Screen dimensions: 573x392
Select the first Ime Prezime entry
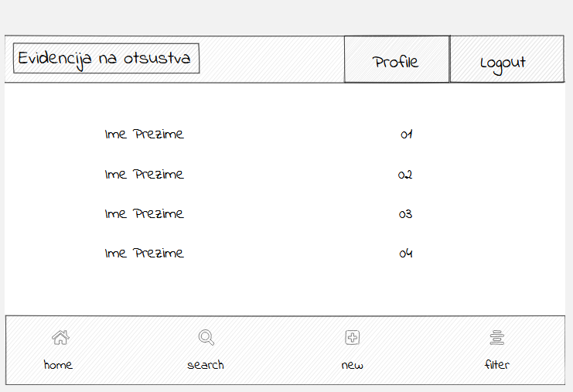145,135
